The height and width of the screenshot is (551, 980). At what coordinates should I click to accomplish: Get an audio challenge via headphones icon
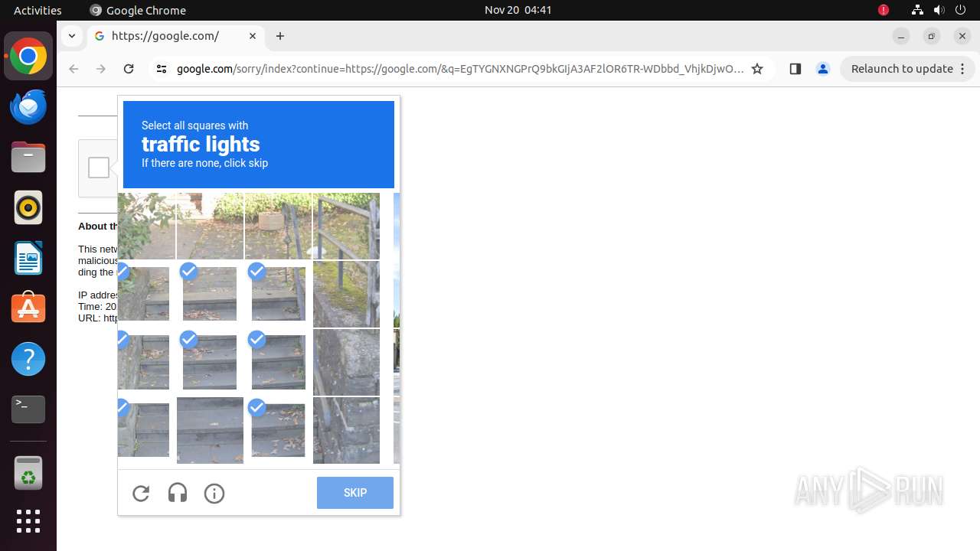178,494
